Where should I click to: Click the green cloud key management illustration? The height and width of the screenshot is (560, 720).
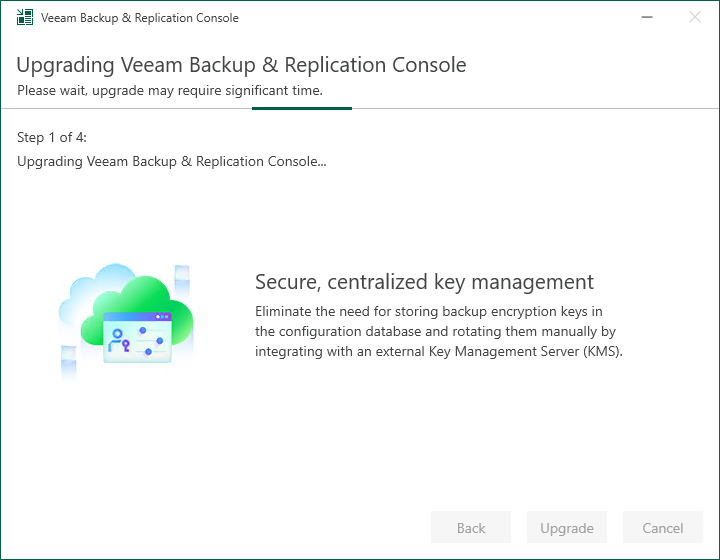(x=126, y=321)
